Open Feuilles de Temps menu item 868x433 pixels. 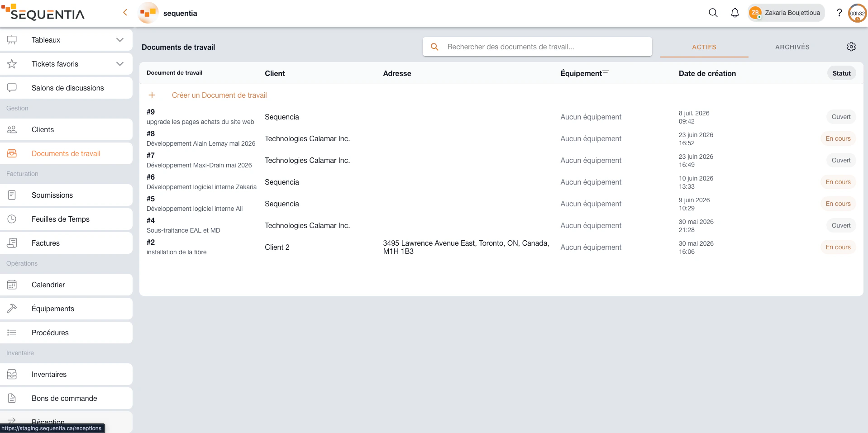[66, 219]
